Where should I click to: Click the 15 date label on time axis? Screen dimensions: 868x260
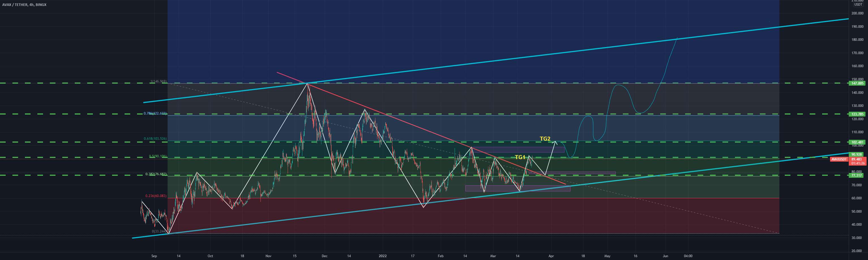[x=294, y=256]
